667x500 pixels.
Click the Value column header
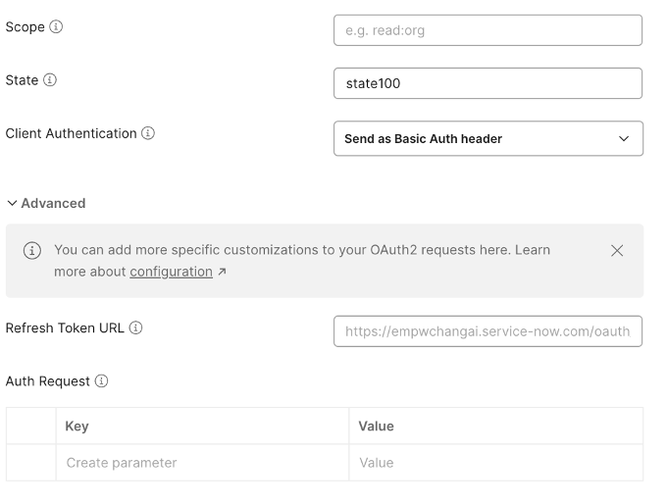click(x=376, y=426)
